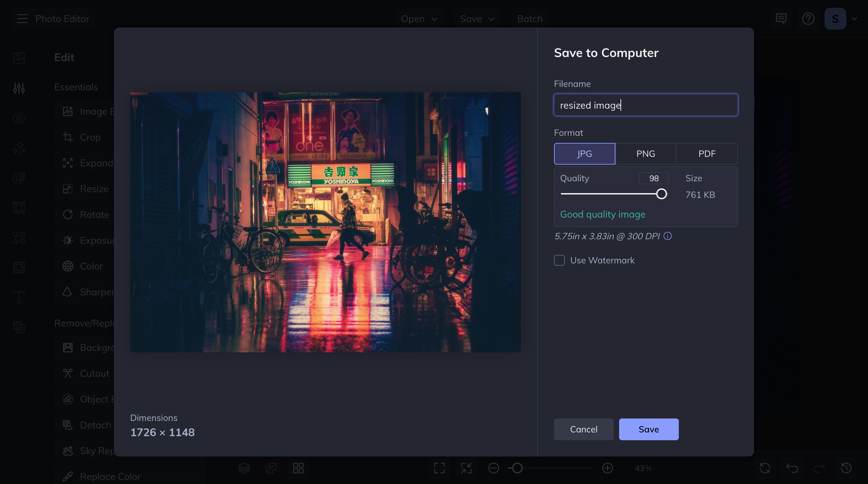Enter fullscreen using the bottom toolbar icon

pyautogui.click(x=439, y=468)
